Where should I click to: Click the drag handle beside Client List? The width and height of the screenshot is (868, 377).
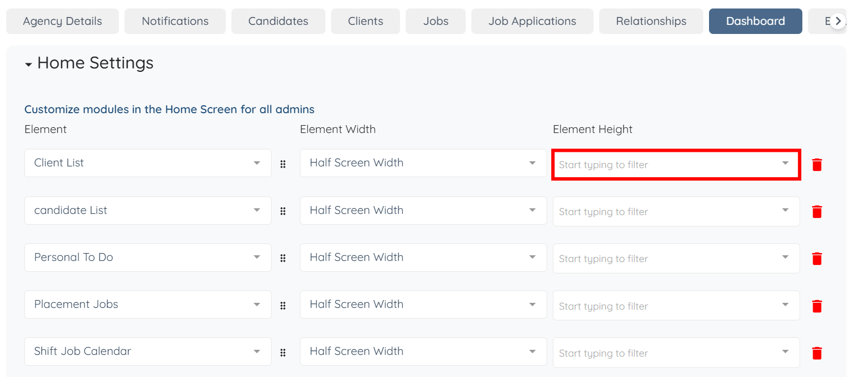pos(283,164)
